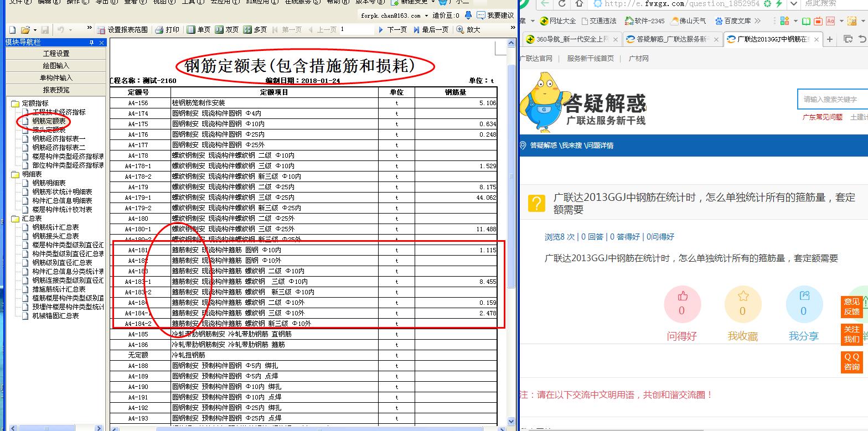Open the 绘图输入 module
The image size is (868, 431).
click(x=56, y=66)
